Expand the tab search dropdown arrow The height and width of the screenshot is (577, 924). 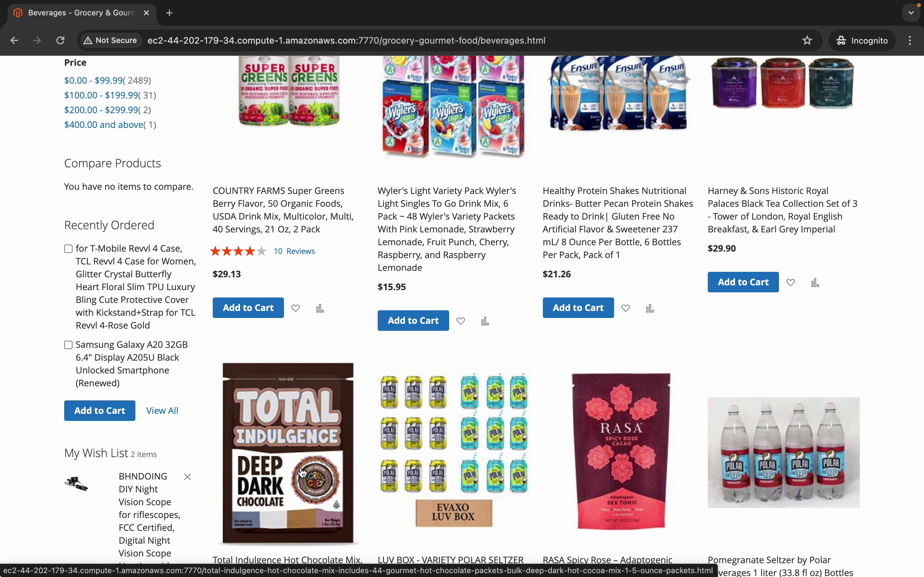911,13
